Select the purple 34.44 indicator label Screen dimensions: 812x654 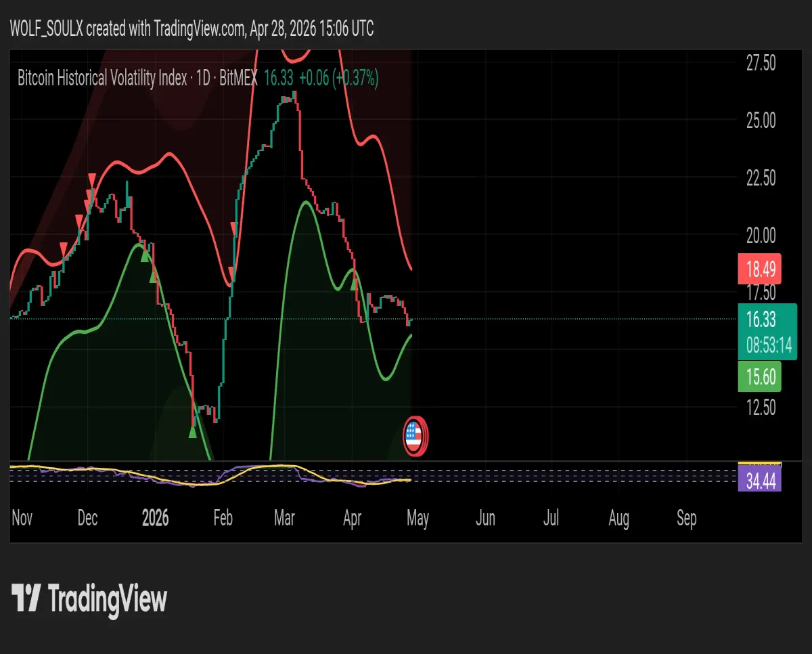click(x=759, y=480)
